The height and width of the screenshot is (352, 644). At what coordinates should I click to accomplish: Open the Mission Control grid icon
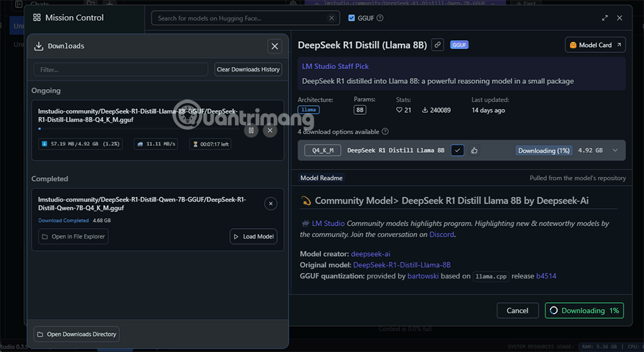pyautogui.click(x=37, y=17)
